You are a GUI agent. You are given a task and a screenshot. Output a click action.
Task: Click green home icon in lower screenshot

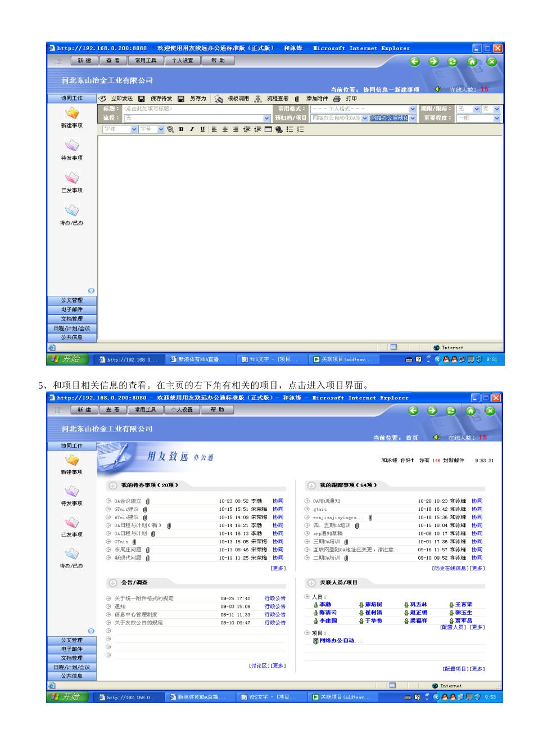(x=470, y=411)
